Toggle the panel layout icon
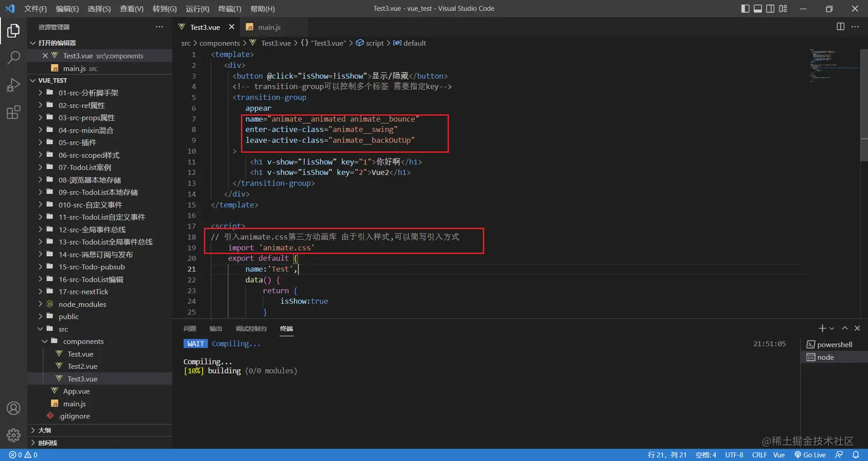This screenshot has height=461, width=868. coord(758,9)
